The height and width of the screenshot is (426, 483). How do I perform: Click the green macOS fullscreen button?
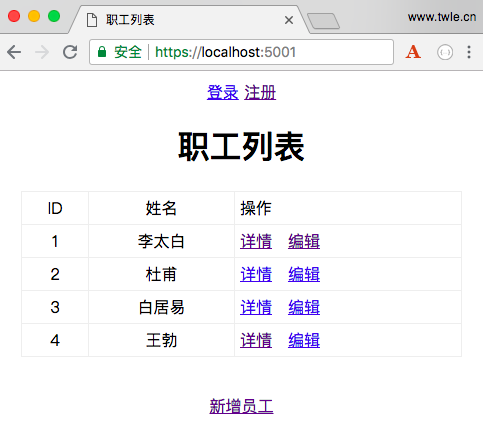54,16
